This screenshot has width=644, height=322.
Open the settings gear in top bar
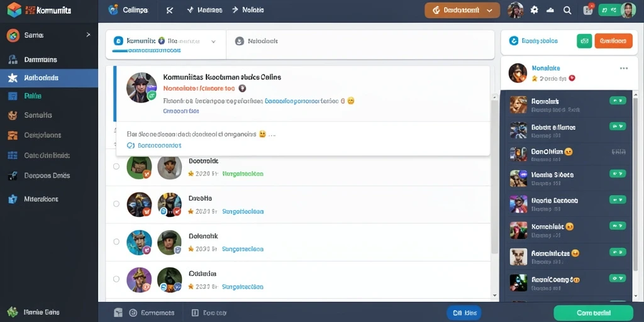click(x=535, y=10)
